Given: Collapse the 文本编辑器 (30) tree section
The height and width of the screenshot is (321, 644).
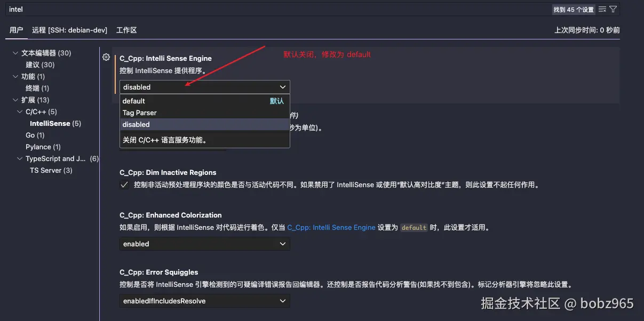Looking at the screenshot, I should [x=16, y=53].
